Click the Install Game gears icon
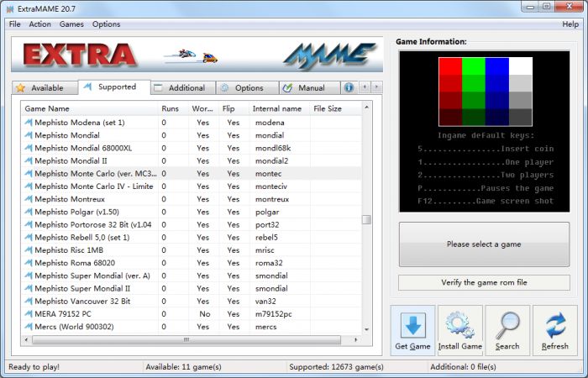The image size is (588, 378). pos(459,324)
